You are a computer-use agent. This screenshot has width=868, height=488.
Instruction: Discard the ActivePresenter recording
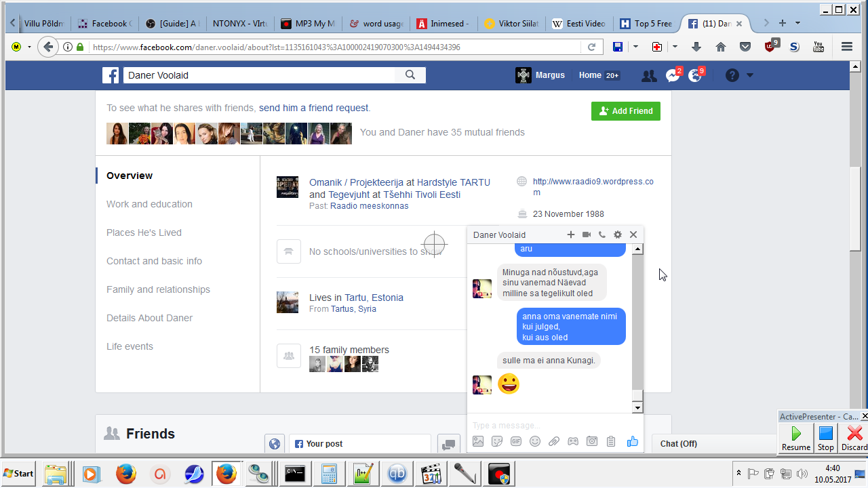[854, 438]
